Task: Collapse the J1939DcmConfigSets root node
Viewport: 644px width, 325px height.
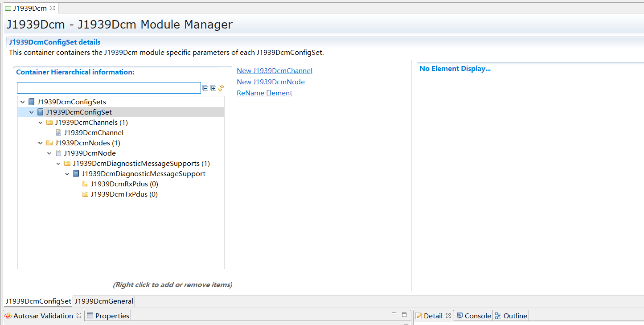Action: 23,102
